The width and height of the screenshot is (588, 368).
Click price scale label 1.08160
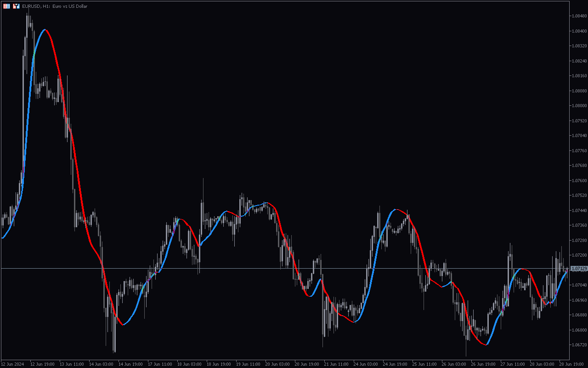pyautogui.click(x=579, y=76)
